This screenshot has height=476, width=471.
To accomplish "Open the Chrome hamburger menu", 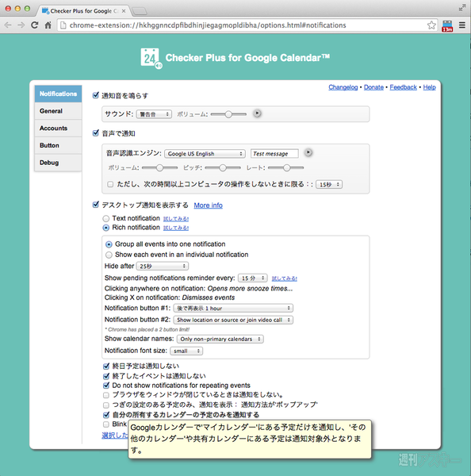I will (462, 25).
